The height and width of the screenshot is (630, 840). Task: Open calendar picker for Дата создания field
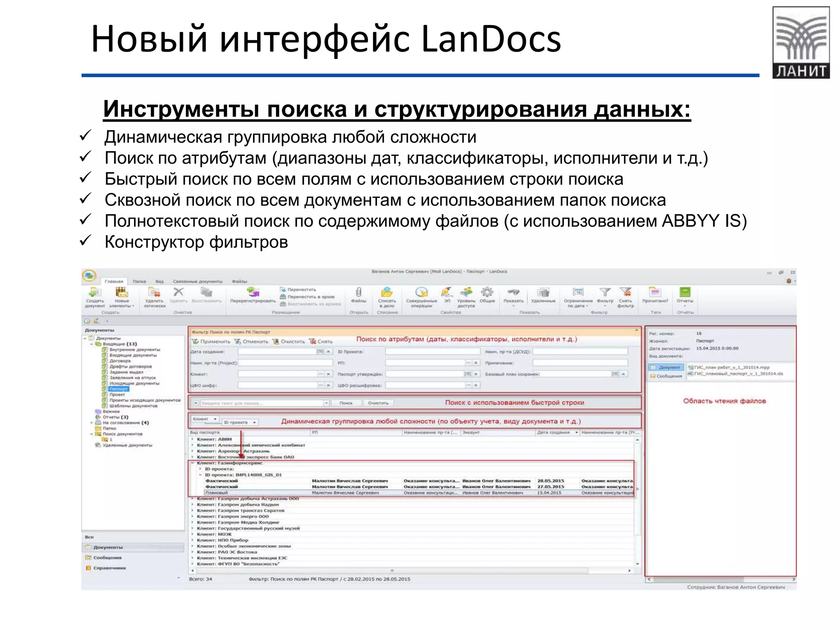pos(320,352)
